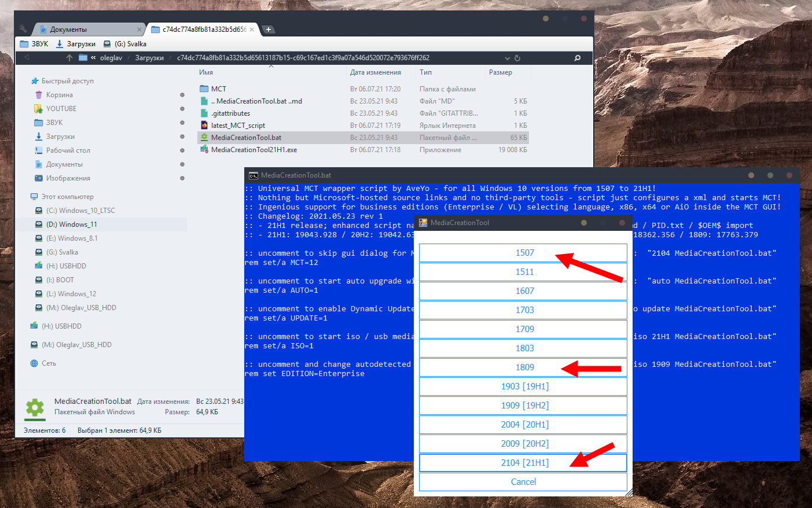Close the Документы tab with its X
The image size is (812, 508).
pyautogui.click(x=139, y=30)
